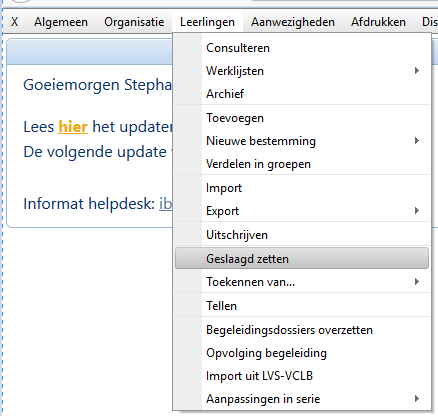Expand the Export submenu arrow
The height and width of the screenshot is (416, 438).
coord(417,211)
